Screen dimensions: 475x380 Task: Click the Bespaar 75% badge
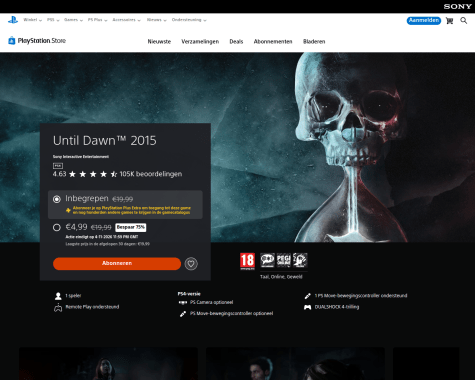[x=131, y=227]
